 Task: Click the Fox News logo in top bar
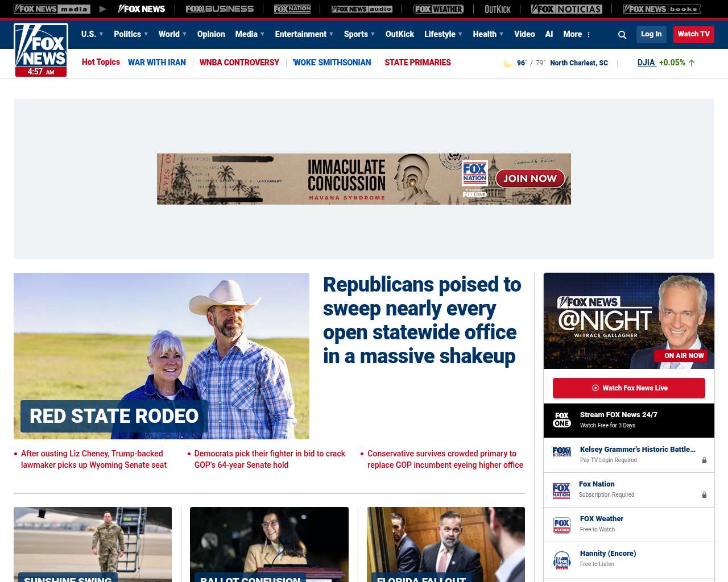(141, 9)
